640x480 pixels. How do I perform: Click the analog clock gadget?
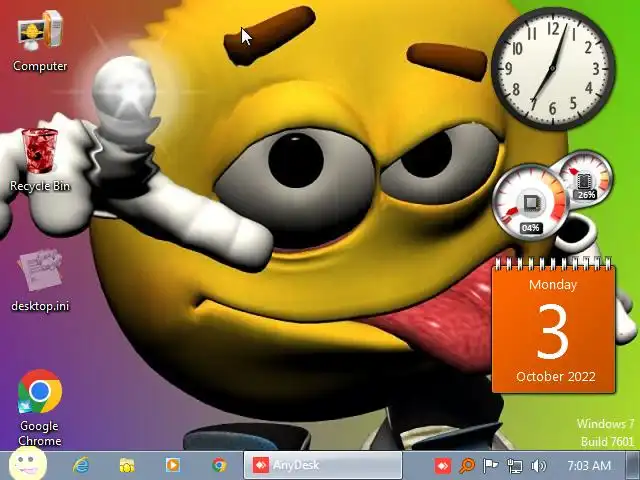point(553,68)
